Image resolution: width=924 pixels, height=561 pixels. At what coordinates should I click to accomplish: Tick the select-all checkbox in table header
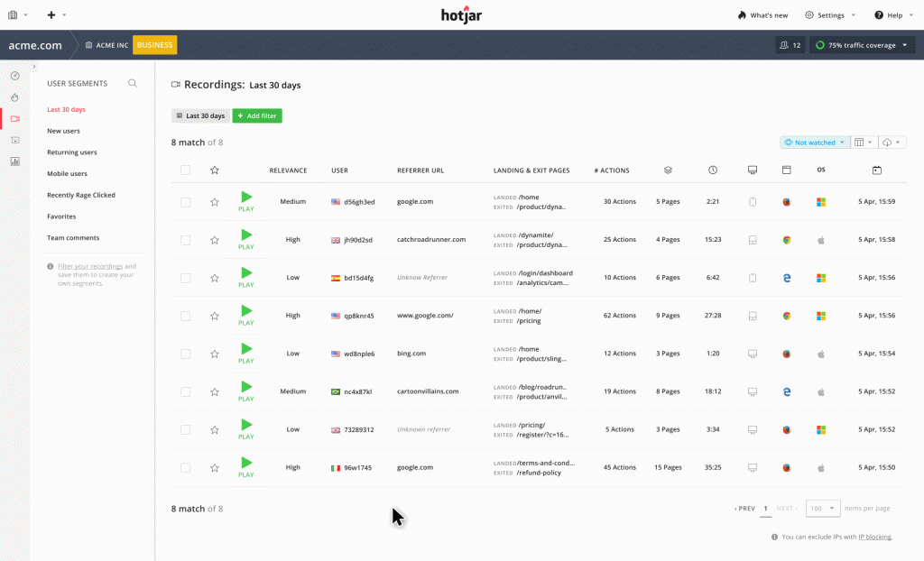click(186, 170)
